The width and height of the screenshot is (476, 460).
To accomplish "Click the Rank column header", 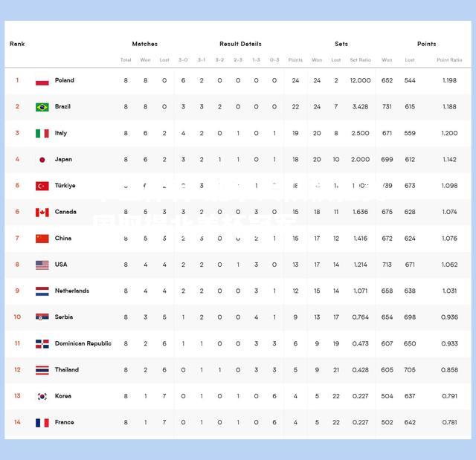I will (x=17, y=44).
